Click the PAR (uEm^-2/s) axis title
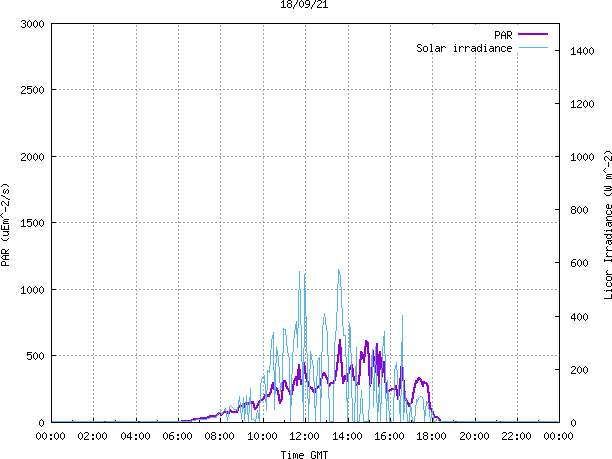 click(5, 225)
